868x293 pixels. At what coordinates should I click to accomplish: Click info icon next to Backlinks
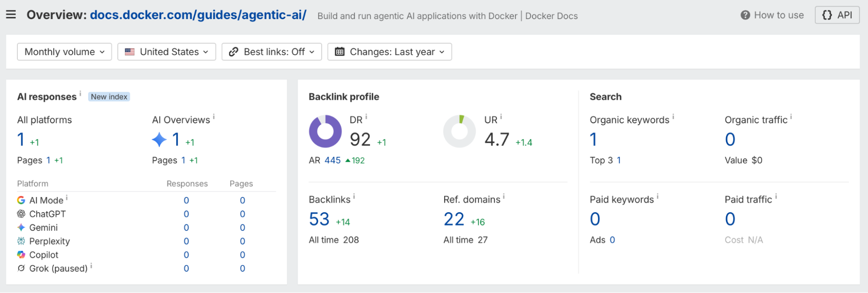(x=354, y=196)
